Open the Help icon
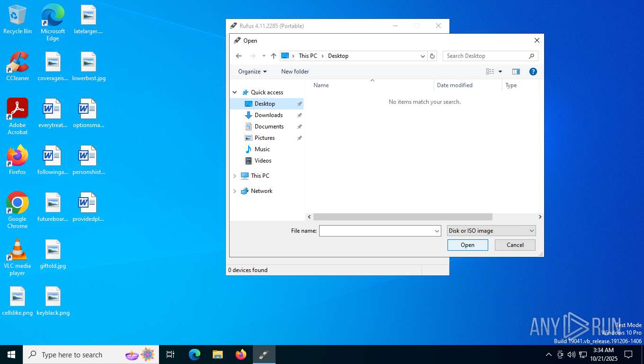 point(533,72)
